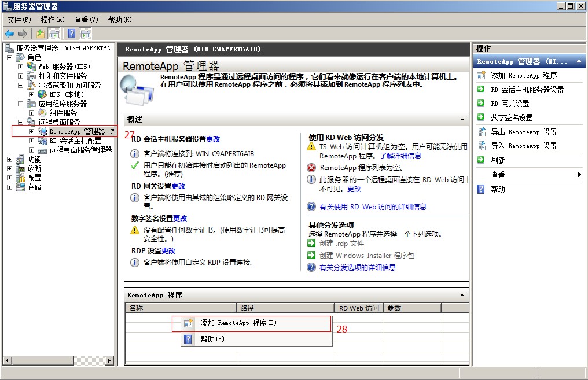Screen dimensions: 588x380
Task: Click the blue question mark Help toolbar icon
Action: pyautogui.click(x=71, y=34)
